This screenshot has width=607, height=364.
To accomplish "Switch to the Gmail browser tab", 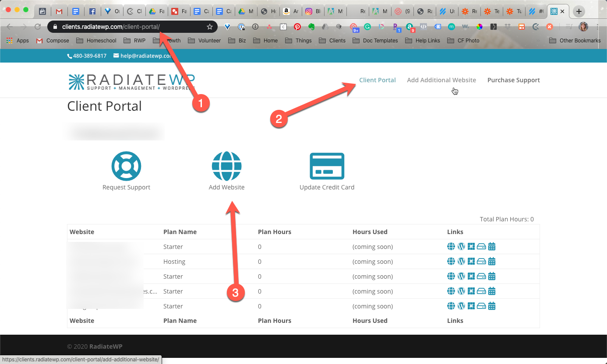I will click(59, 11).
